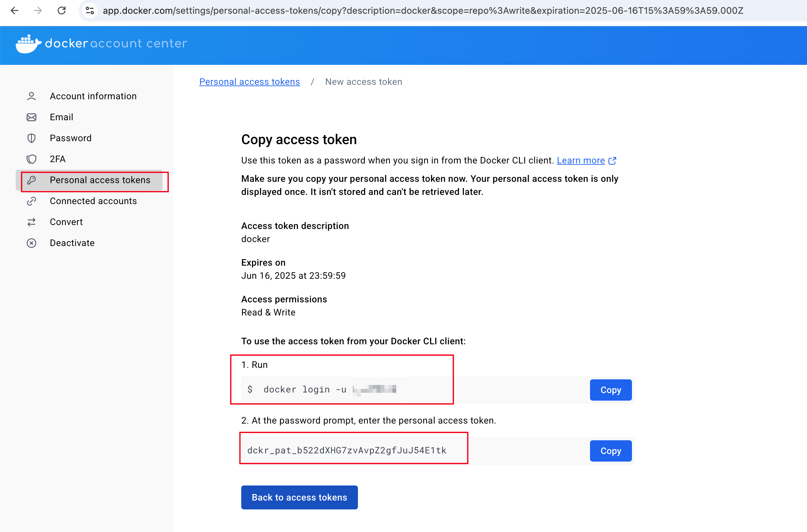Open the Deactivate settings page

[x=72, y=243]
